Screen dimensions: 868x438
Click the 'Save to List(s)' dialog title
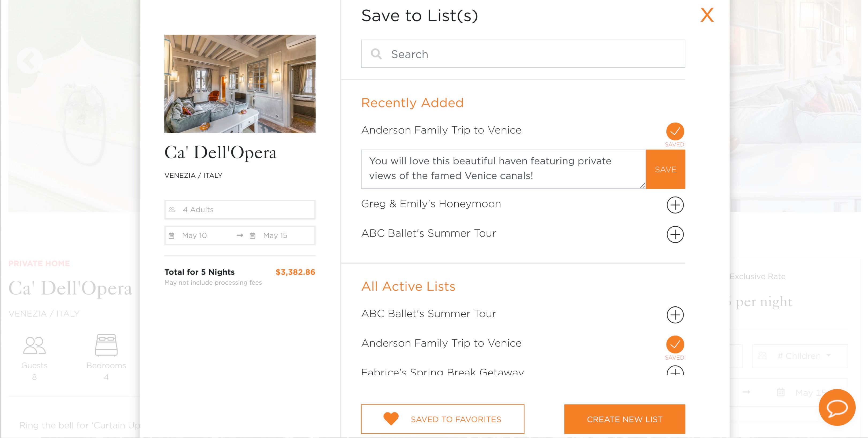[x=420, y=16]
